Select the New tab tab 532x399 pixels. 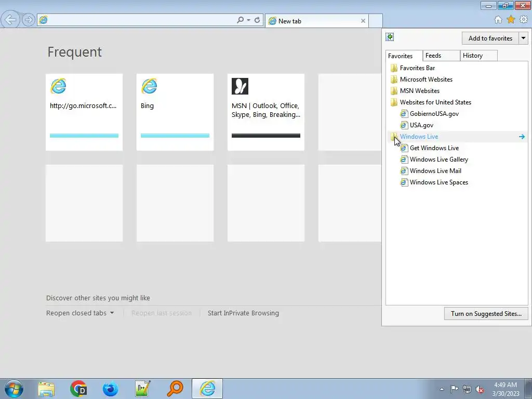(317, 21)
